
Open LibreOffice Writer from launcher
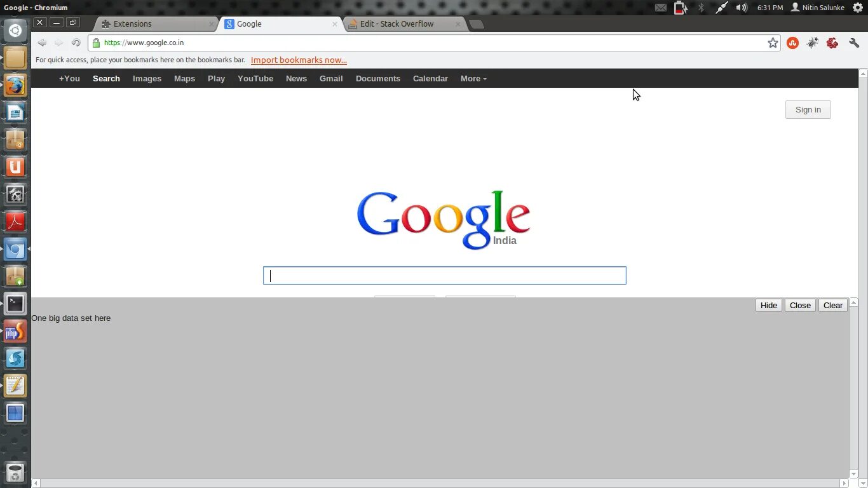(x=15, y=112)
